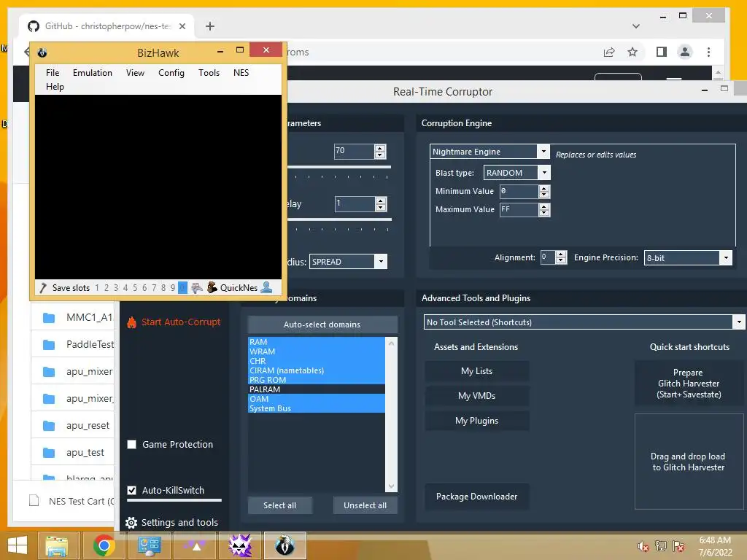Click the BizHawk eagle icon in taskbar

[285, 545]
